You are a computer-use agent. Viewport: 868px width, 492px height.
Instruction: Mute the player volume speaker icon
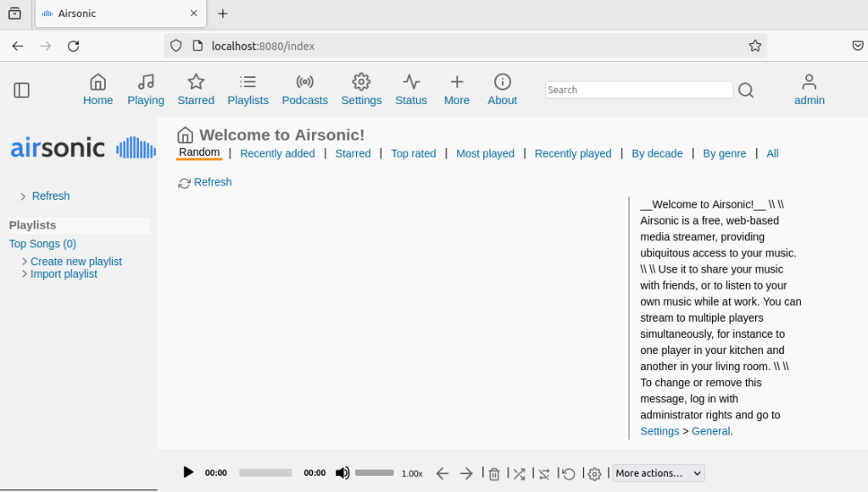342,473
